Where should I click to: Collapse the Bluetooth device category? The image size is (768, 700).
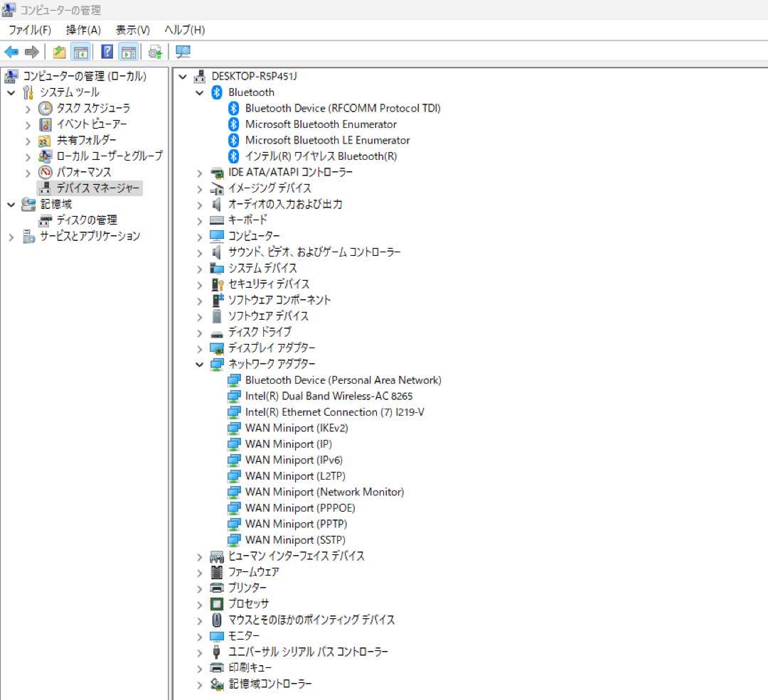(x=199, y=92)
